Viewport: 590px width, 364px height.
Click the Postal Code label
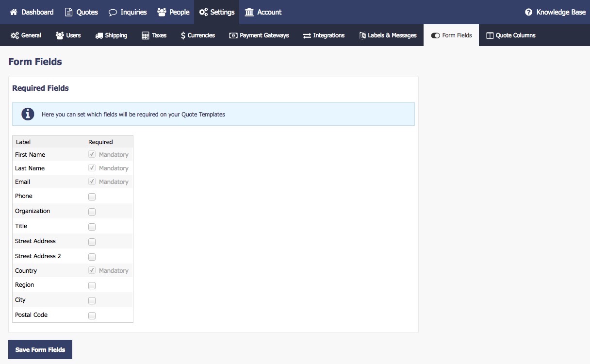31,315
